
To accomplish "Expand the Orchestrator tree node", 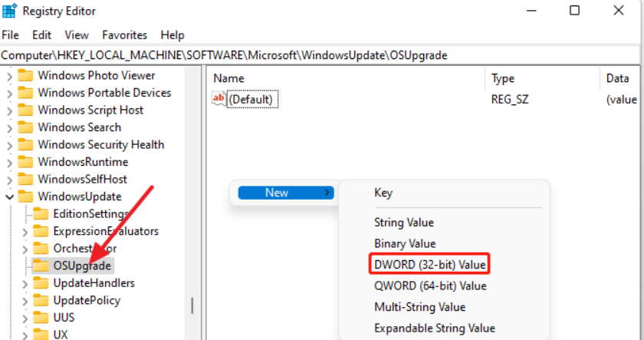I will [25, 249].
